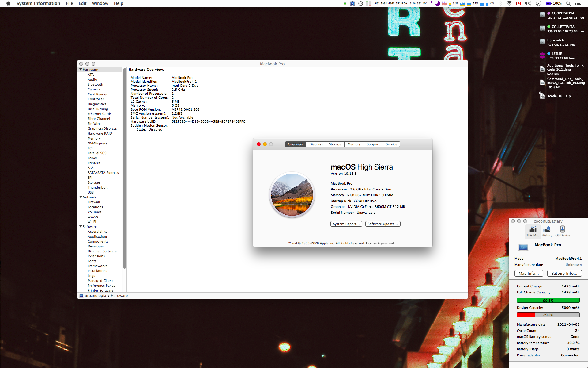
Task: Click the purple pie chart menu bar icon
Action: click(438, 3)
